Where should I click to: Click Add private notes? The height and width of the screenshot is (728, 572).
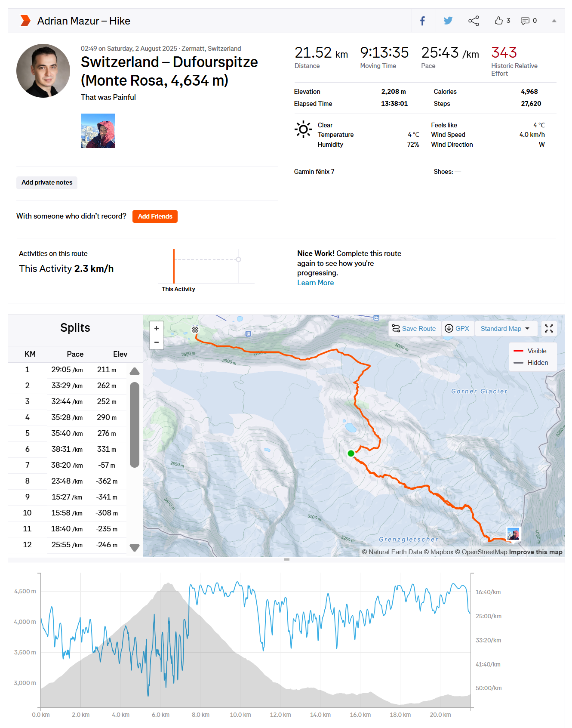[47, 182]
